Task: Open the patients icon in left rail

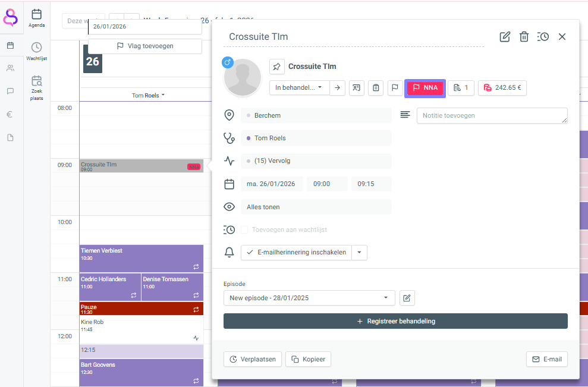Action: click(10, 68)
